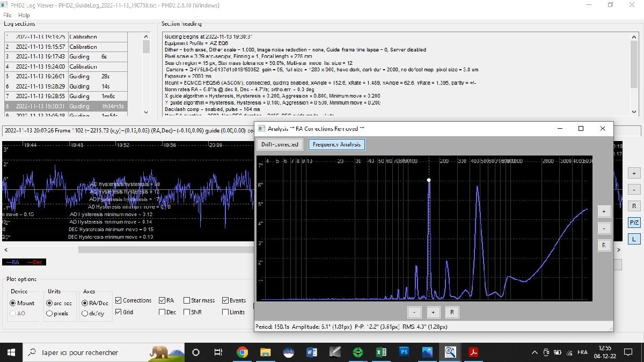
Task: Show hidden system tray icons
Action: click(x=535, y=352)
